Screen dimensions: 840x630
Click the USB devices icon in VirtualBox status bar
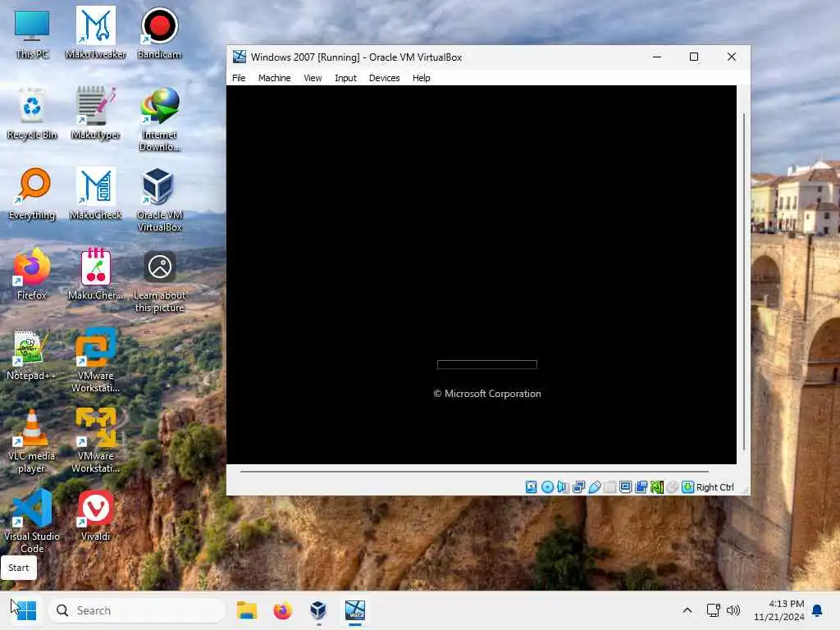(x=594, y=487)
